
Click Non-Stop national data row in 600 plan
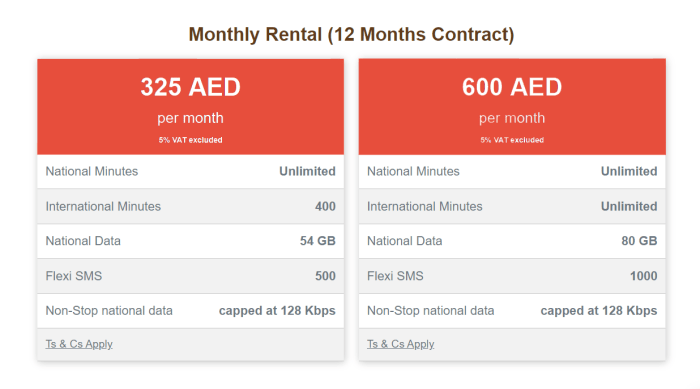point(512,311)
